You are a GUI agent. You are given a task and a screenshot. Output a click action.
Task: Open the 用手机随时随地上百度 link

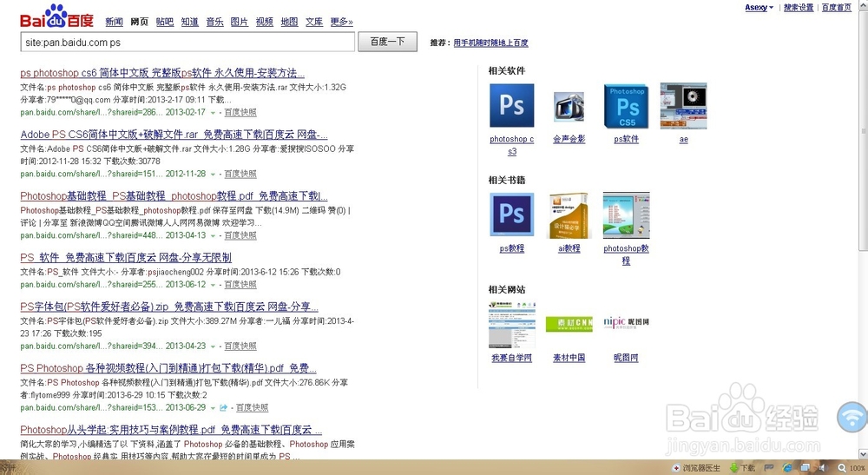(490, 43)
